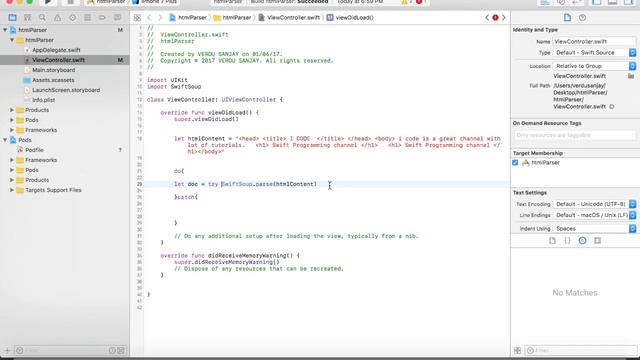The height and width of the screenshot is (360, 640).
Task: Click the library filter field
Action: click(581, 351)
